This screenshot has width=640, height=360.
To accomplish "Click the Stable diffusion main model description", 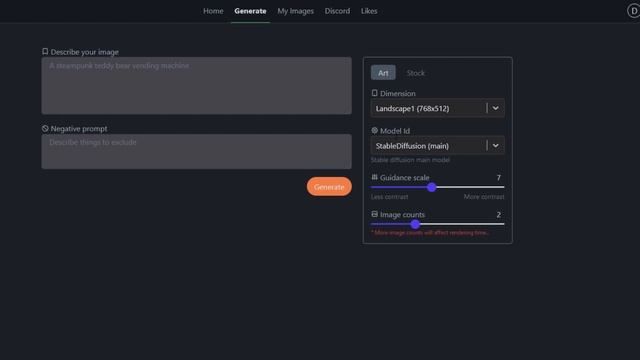I will pos(410,160).
